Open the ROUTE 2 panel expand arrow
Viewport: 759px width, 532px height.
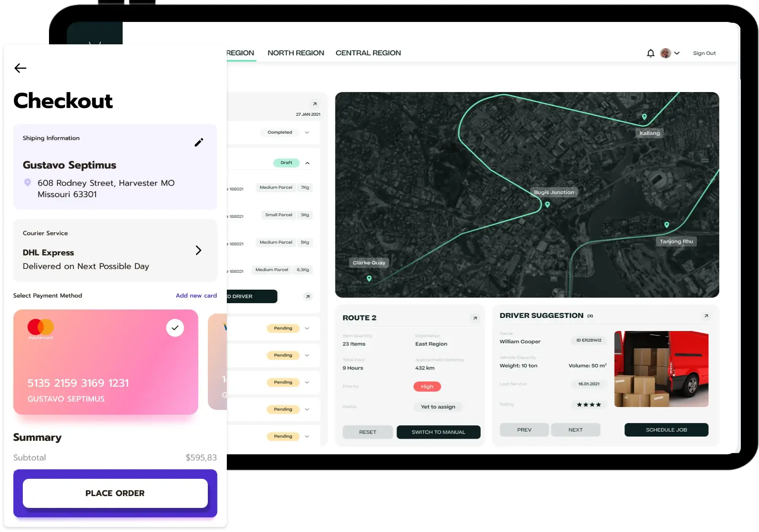475,318
